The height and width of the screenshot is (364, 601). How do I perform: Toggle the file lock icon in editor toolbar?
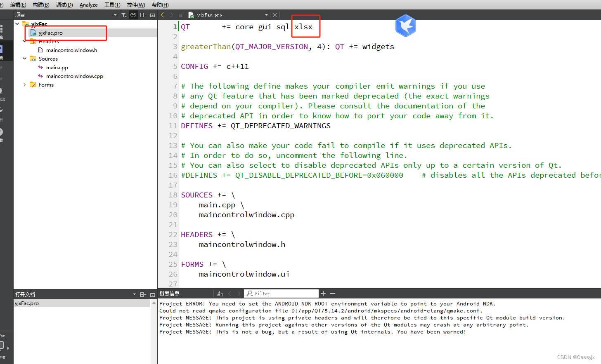pos(181,15)
